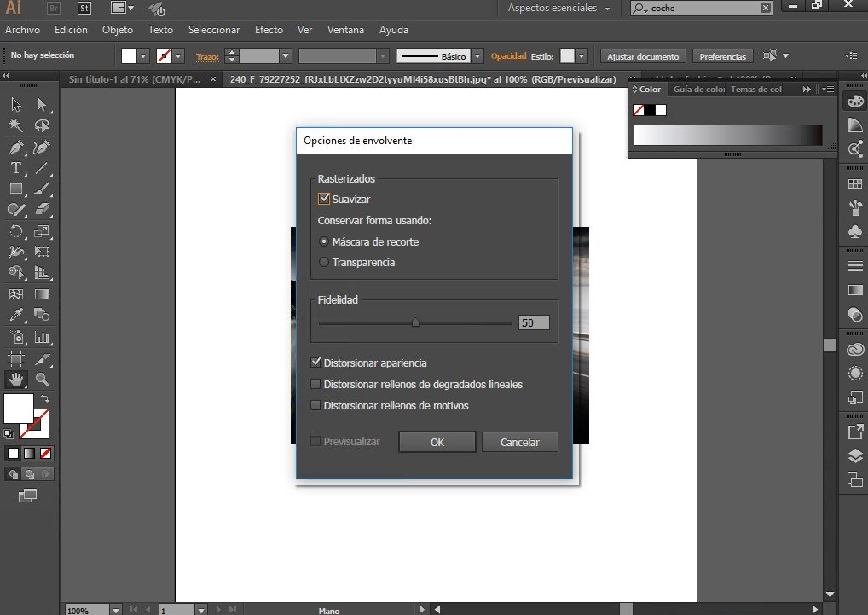Viewport: 868px width, 615px height.
Task: Select the Mesh tool
Action: 16,294
